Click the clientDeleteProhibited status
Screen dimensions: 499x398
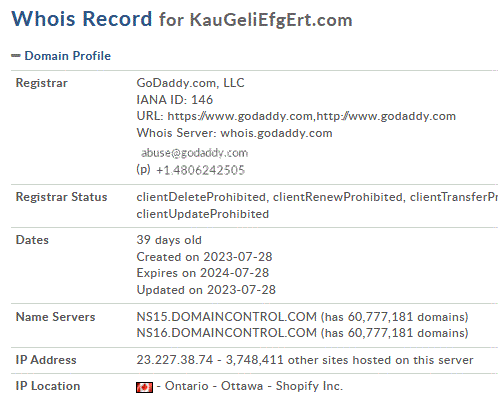point(201,197)
